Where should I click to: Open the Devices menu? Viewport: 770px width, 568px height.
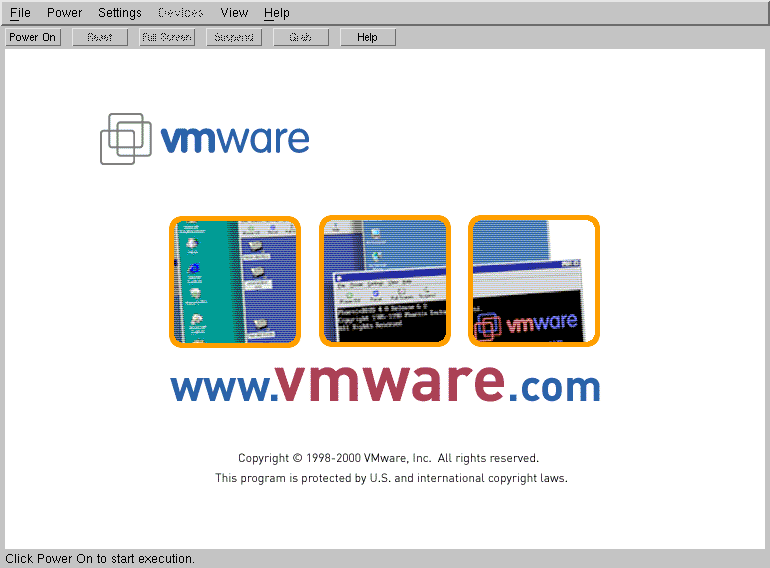[180, 13]
